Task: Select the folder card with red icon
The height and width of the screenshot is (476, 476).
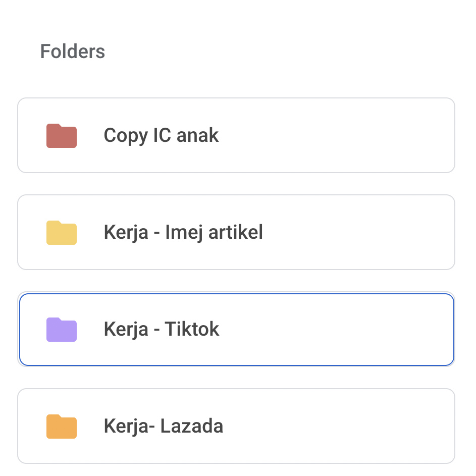Action: [236, 135]
